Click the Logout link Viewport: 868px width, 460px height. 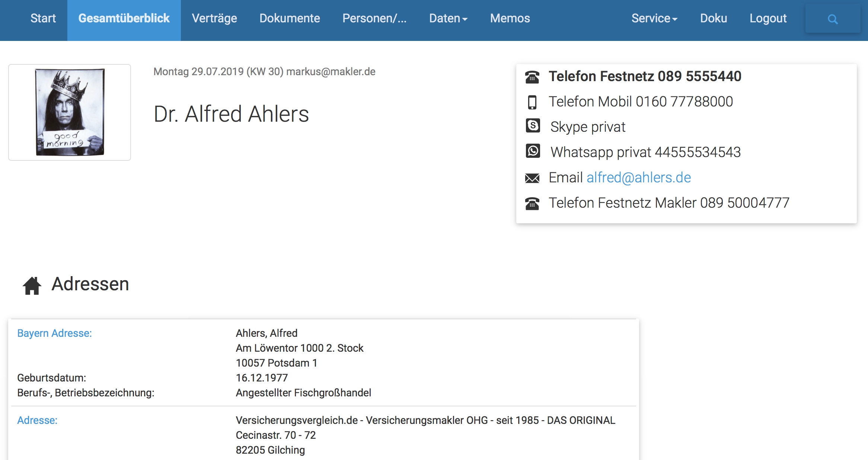point(768,19)
